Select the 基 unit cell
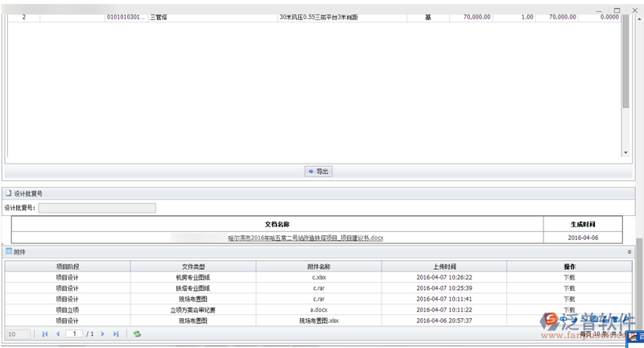The width and height of the screenshot is (644, 348). point(428,17)
